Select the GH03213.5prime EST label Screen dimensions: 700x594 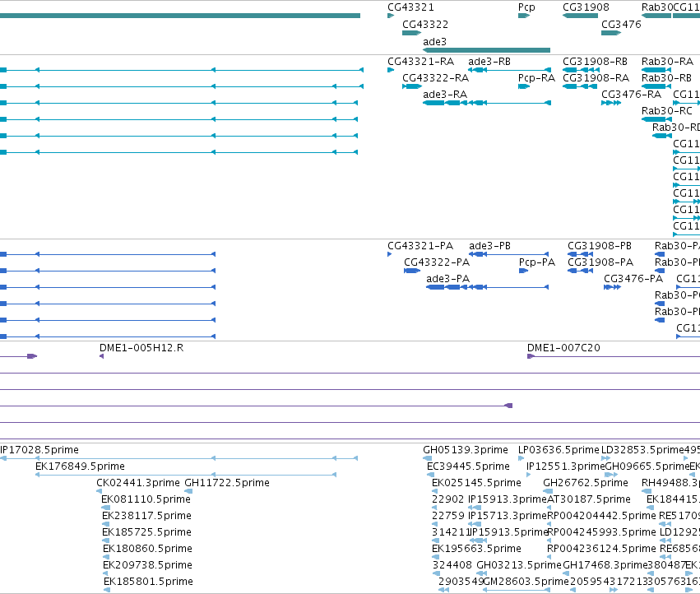point(519,565)
